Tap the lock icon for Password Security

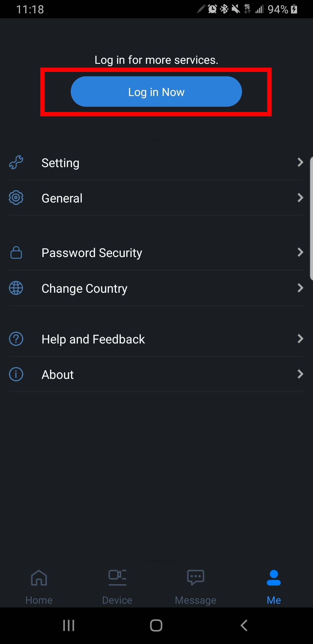click(16, 252)
